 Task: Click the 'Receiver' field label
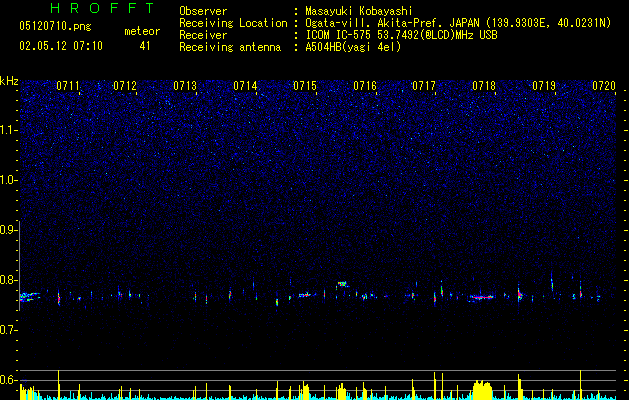[203, 35]
